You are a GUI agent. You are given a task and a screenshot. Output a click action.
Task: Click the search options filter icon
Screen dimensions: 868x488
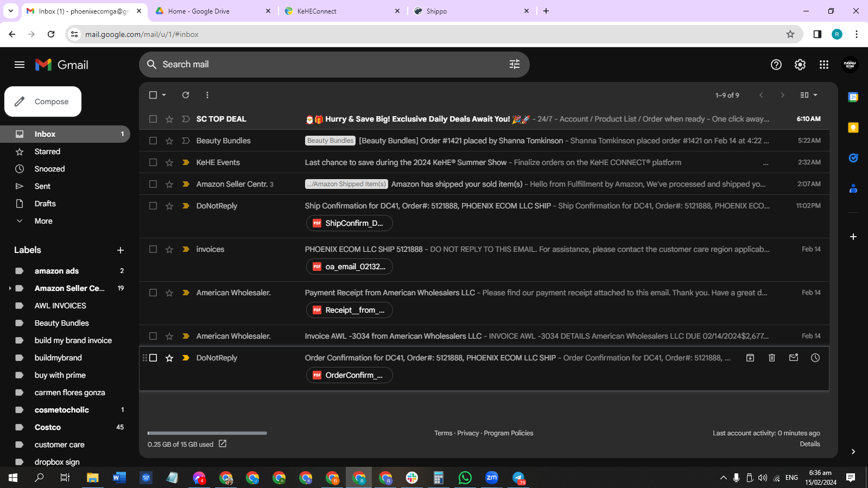[515, 64]
